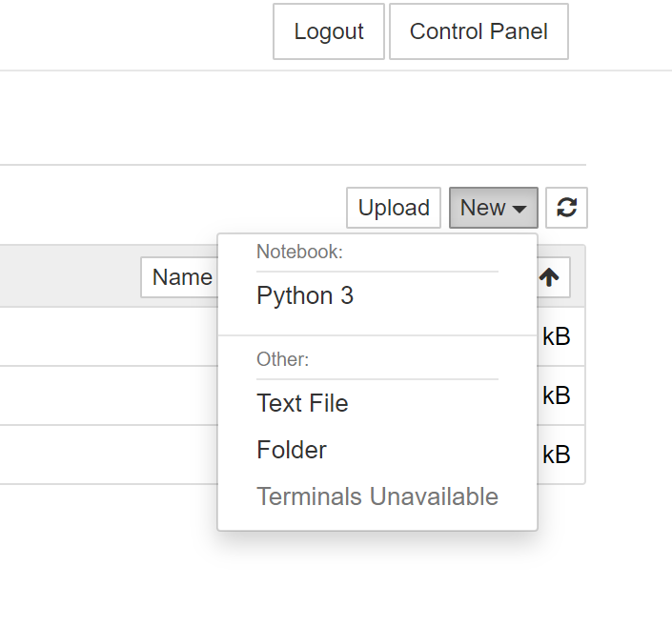Image resolution: width=672 pixels, height=627 pixels.
Task: Click the second row's kB size cell
Action: coord(557,395)
